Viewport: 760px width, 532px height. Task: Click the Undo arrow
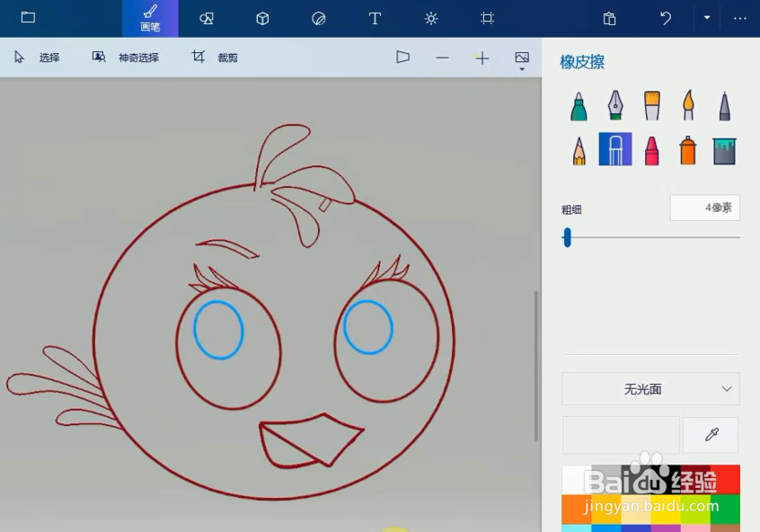[666, 19]
